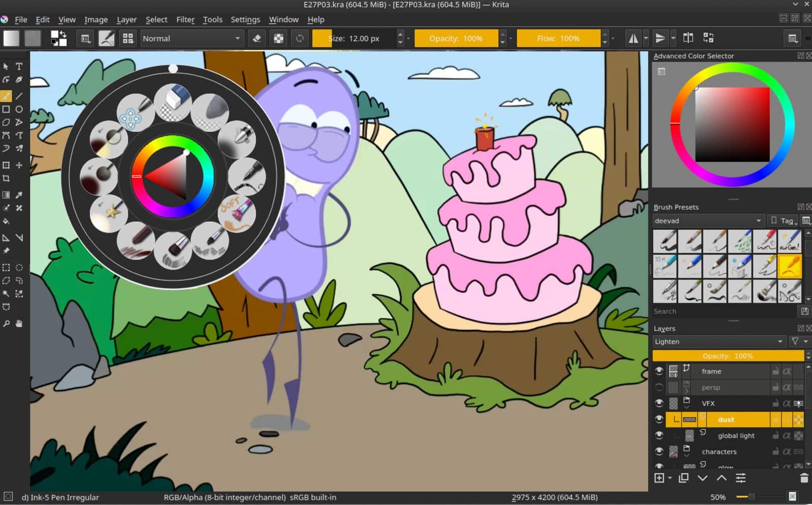Delete the selected layer
Image resolution: width=812 pixels, height=505 pixels.
(x=804, y=478)
